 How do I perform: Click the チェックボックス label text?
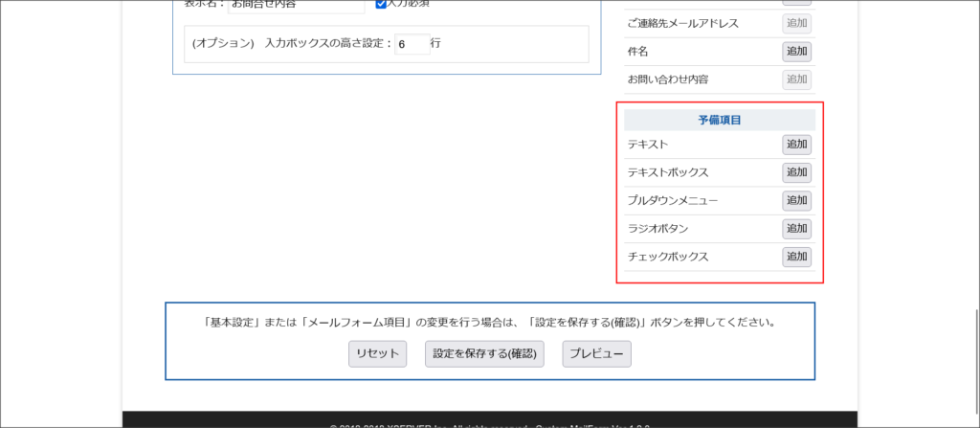point(668,257)
